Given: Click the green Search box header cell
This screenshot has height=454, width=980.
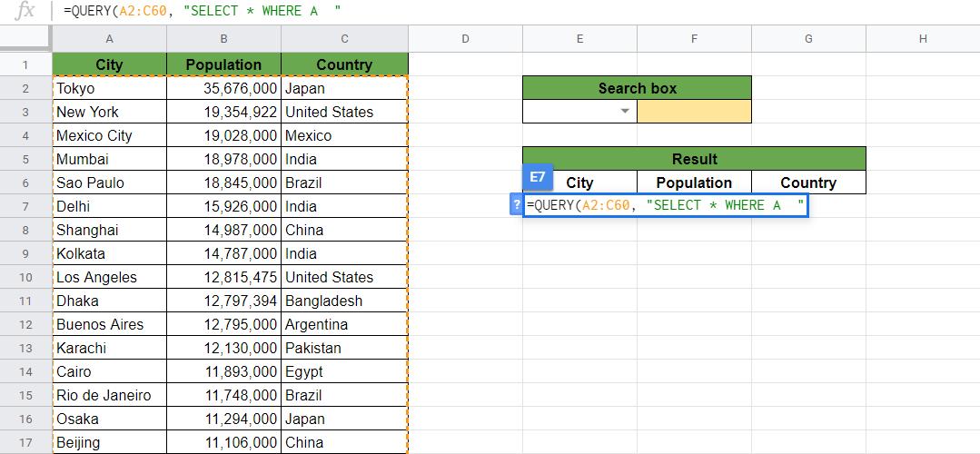Looking at the screenshot, I should [x=637, y=88].
